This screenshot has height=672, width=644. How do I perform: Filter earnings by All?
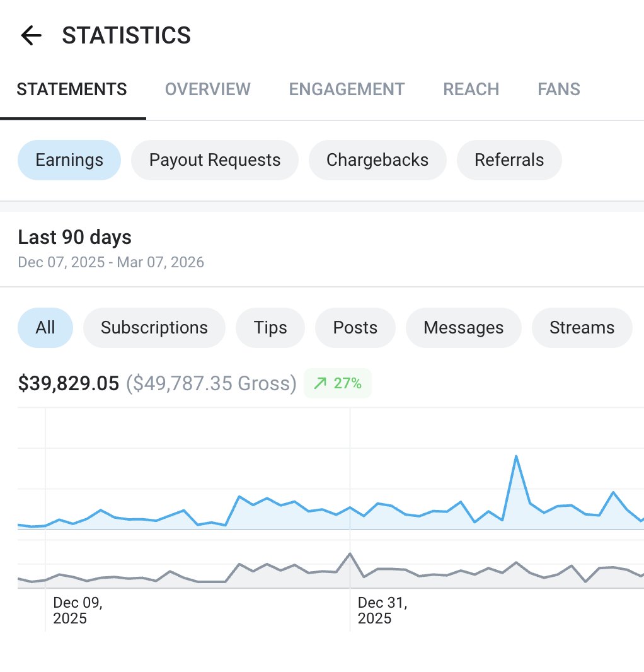coord(45,327)
